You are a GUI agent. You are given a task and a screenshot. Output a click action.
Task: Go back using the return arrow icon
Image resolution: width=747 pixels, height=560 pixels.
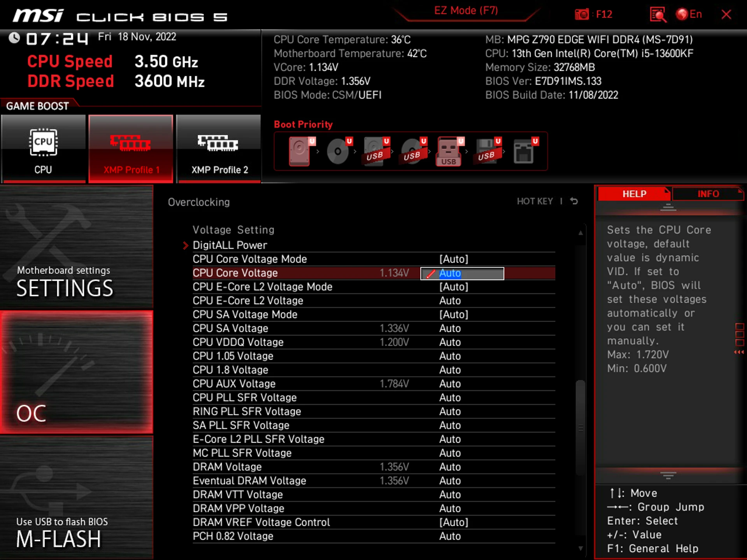[x=574, y=201]
